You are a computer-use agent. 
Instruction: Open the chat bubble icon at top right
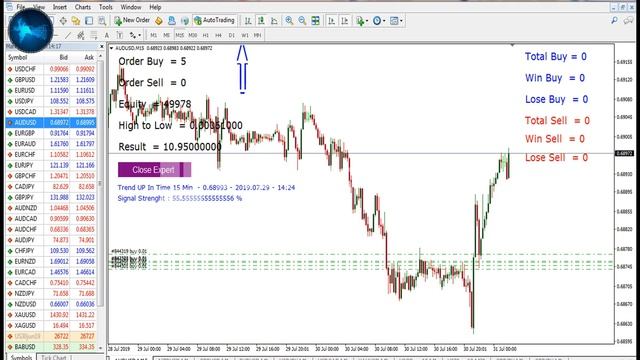[629, 20]
